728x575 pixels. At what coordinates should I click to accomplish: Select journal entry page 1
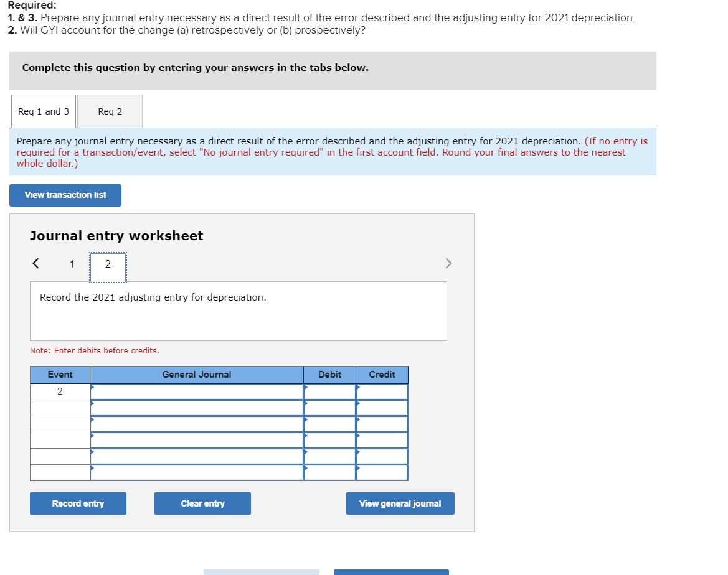click(72, 264)
